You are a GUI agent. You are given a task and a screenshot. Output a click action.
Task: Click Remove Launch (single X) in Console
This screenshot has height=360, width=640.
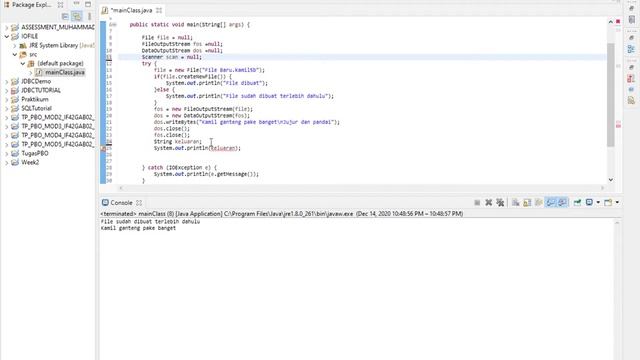[x=489, y=202]
